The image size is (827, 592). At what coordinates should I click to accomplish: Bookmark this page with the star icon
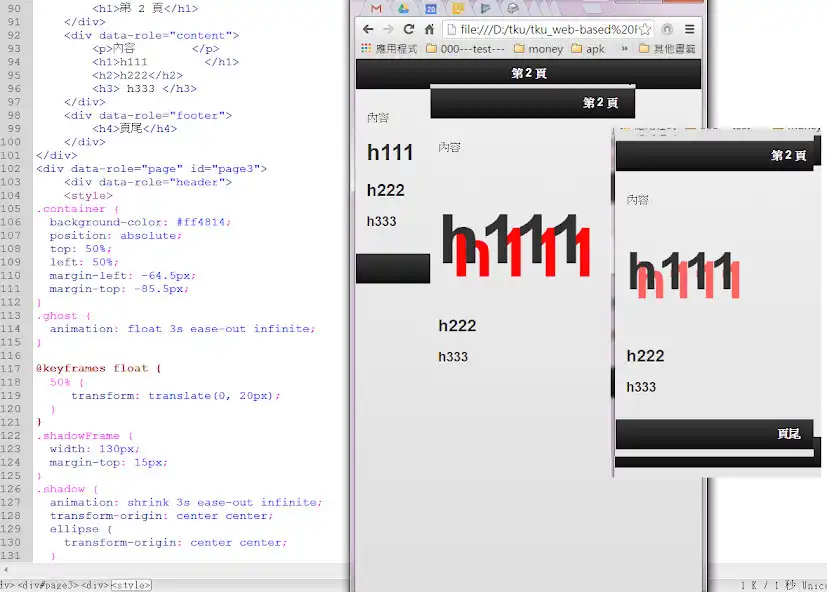(646, 29)
